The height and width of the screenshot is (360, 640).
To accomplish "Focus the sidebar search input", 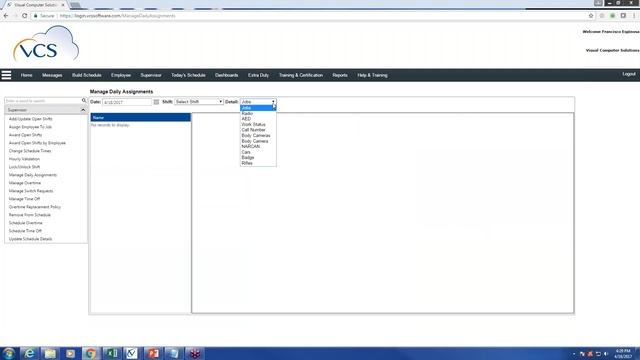I will pos(43,101).
